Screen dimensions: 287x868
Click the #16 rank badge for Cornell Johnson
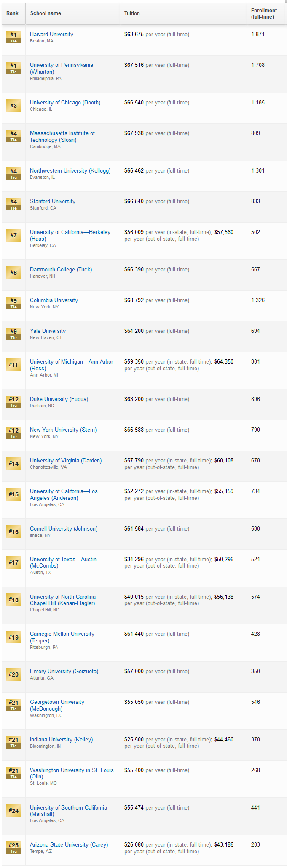[x=13, y=531]
